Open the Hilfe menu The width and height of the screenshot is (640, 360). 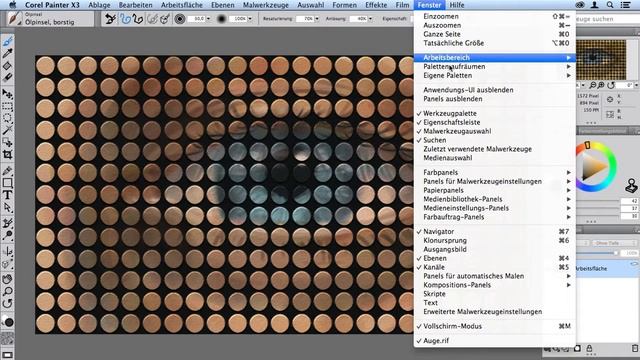pos(457,5)
